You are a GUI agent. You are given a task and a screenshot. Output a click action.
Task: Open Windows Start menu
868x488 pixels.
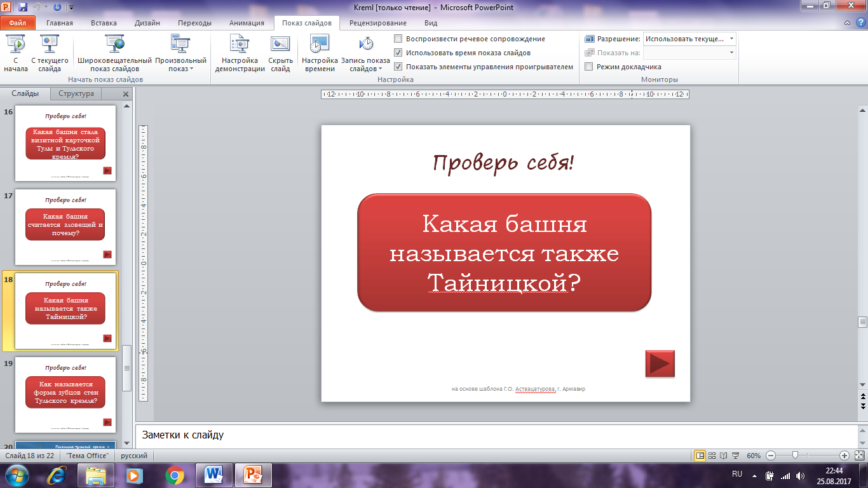tap(17, 475)
